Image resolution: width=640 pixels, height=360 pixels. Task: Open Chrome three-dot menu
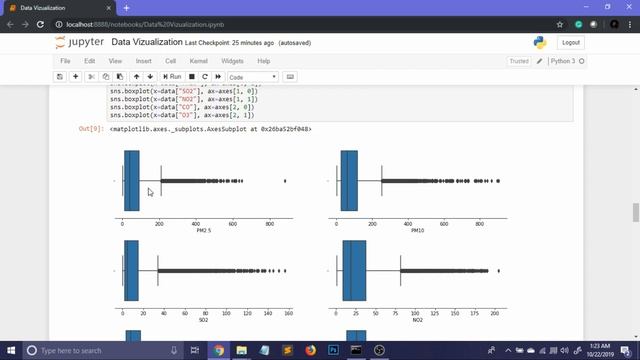coord(630,24)
